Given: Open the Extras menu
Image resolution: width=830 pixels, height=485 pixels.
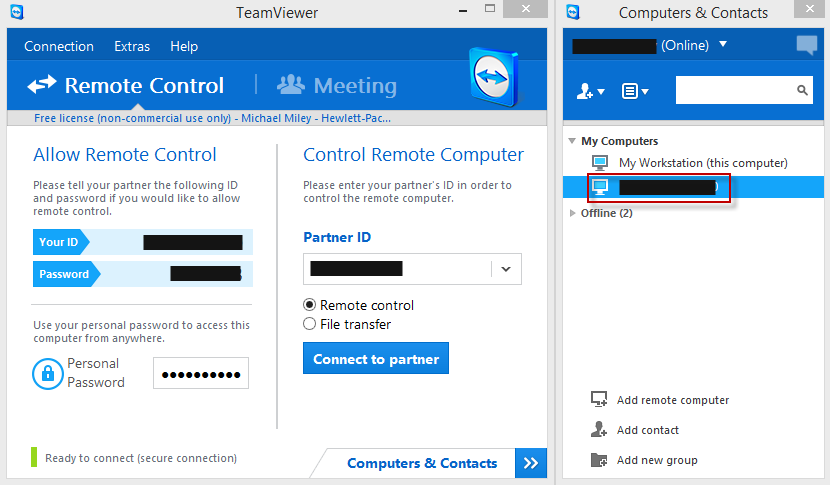Looking at the screenshot, I should click(x=132, y=46).
